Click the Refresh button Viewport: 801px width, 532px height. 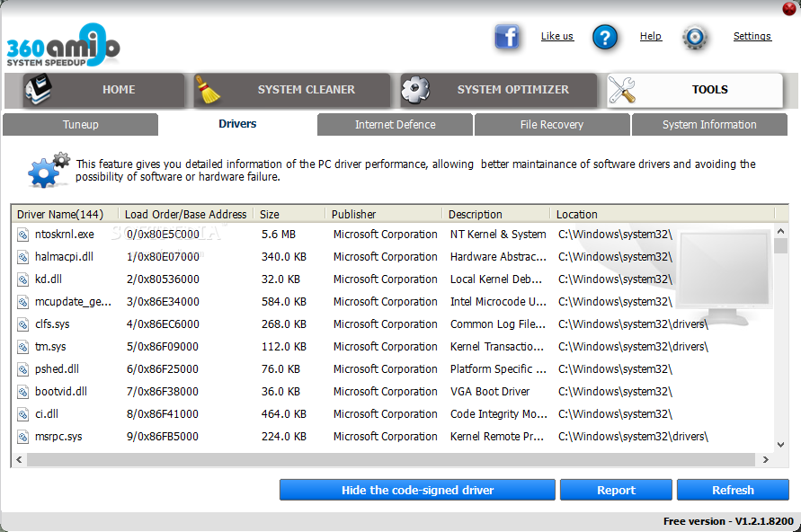click(733, 490)
